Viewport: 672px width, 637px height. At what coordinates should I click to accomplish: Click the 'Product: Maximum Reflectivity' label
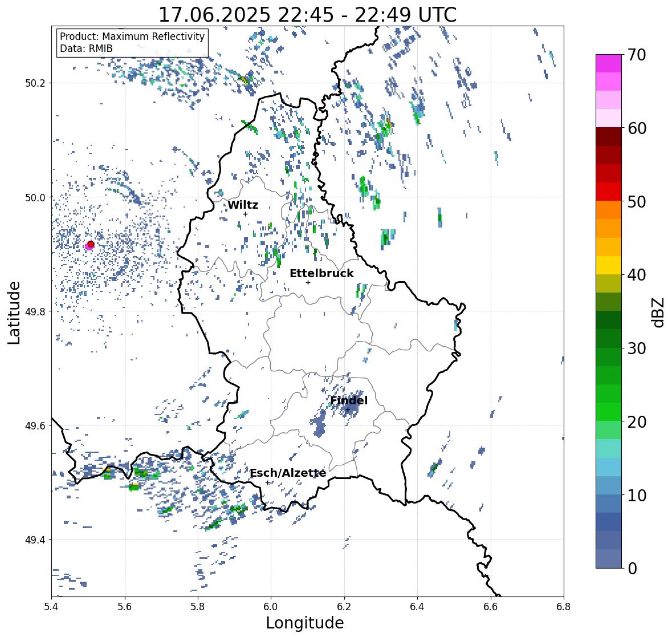point(132,37)
